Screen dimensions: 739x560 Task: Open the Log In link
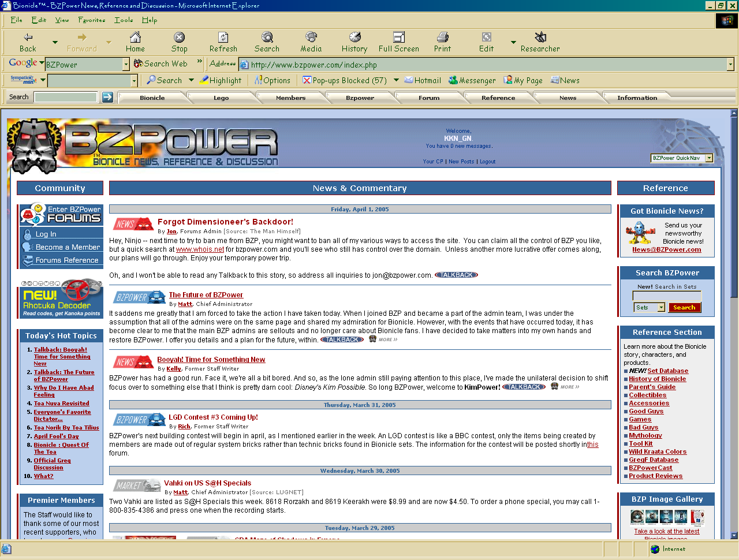tap(61, 234)
